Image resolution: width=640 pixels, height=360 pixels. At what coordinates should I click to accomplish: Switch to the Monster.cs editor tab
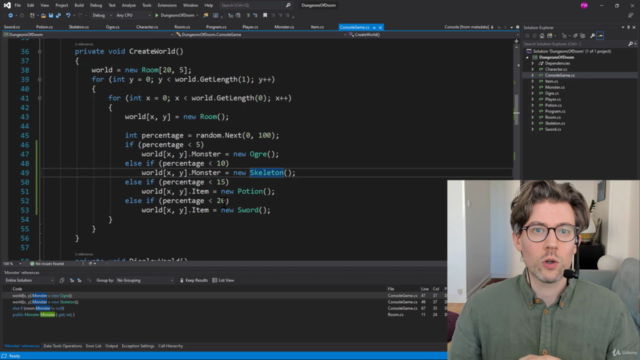point(284,27)
